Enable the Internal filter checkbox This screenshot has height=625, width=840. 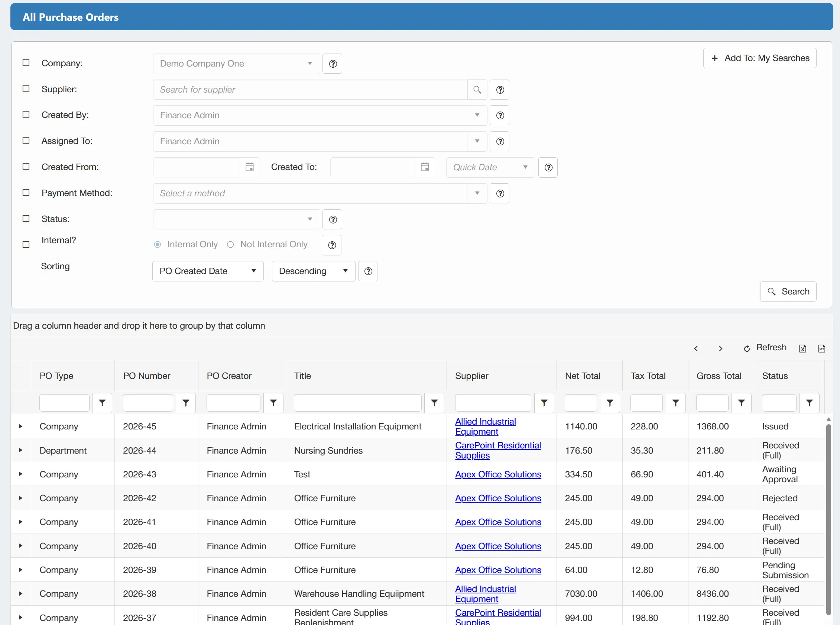point(26,245)
